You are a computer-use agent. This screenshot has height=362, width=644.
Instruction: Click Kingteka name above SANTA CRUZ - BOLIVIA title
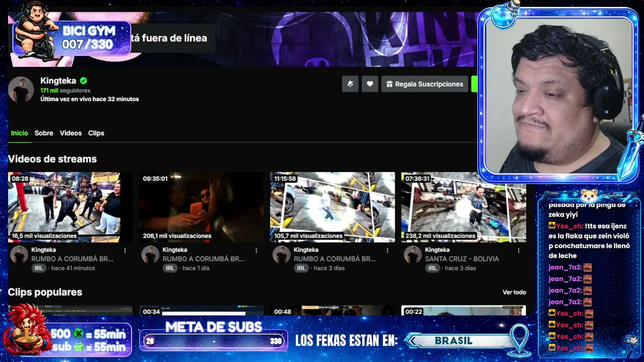click(437, 250)
